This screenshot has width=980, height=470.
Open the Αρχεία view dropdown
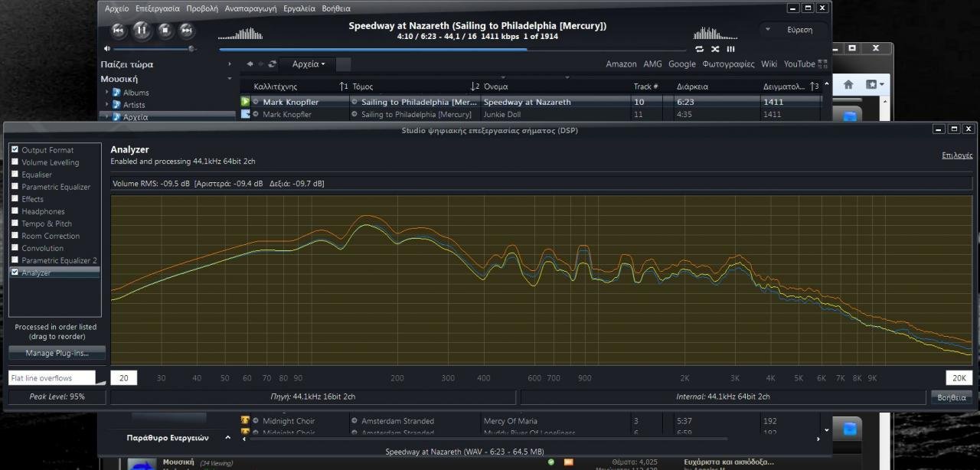[309, 64]
